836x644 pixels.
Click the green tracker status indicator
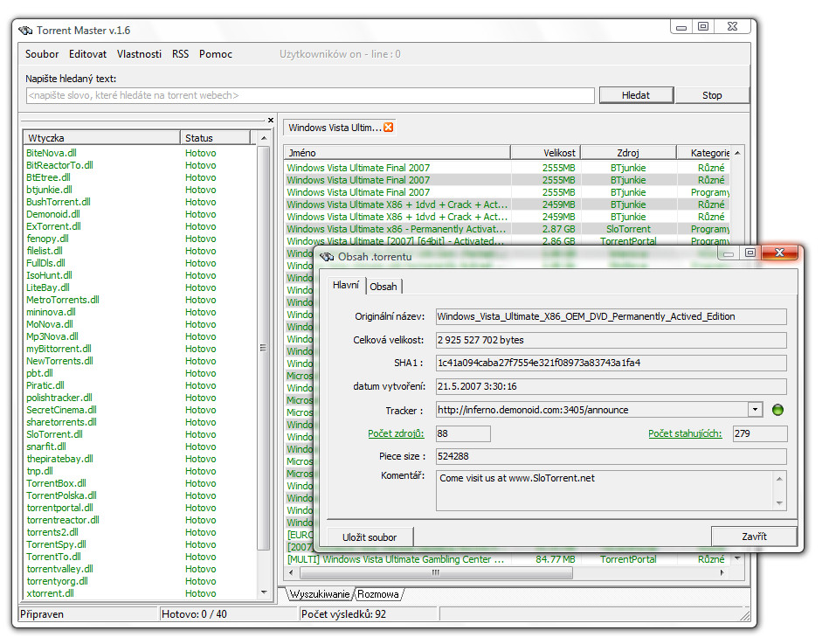tap(777, 410)
